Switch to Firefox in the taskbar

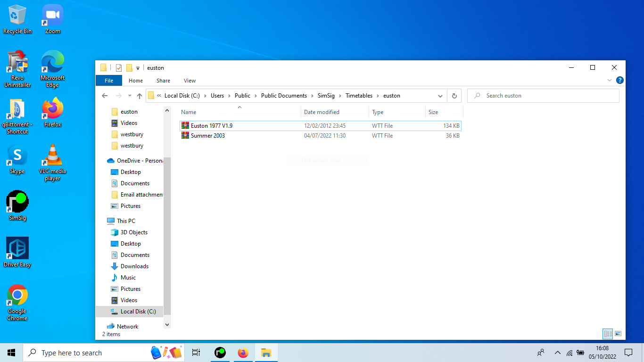coord(243,353)
